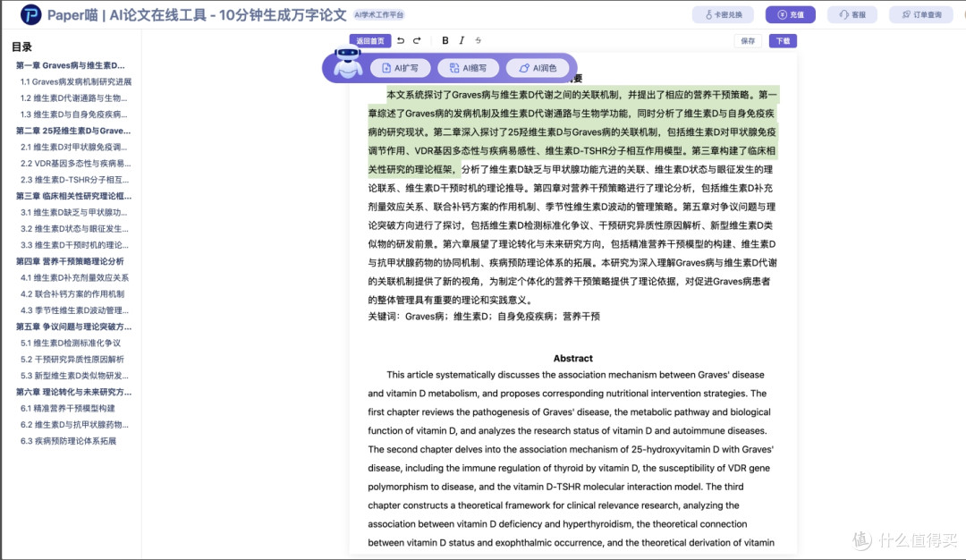Click the undo arrow icon
The width and height of the screenshot is (966, 560).
pos(401,40)
